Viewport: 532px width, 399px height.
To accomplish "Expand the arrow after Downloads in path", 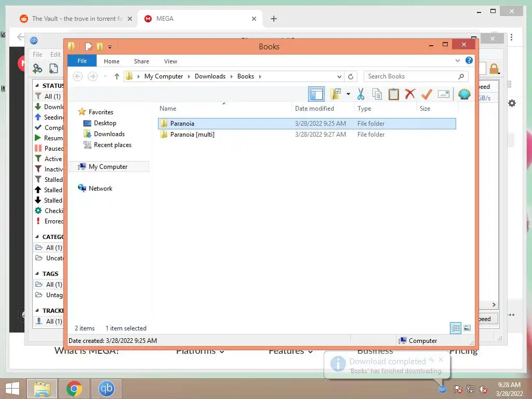I will [231, 76].
